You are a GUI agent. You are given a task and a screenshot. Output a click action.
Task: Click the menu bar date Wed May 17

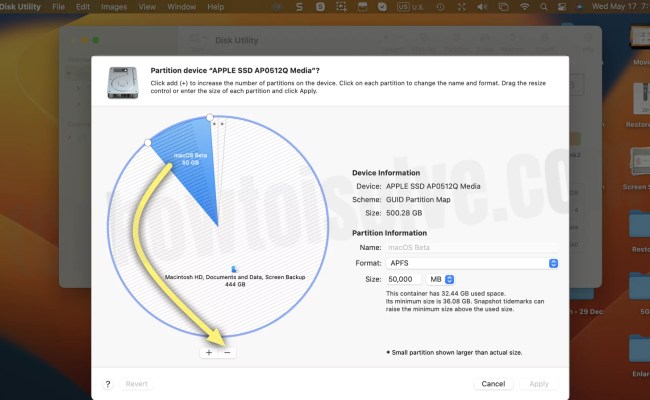click(614, 7)
